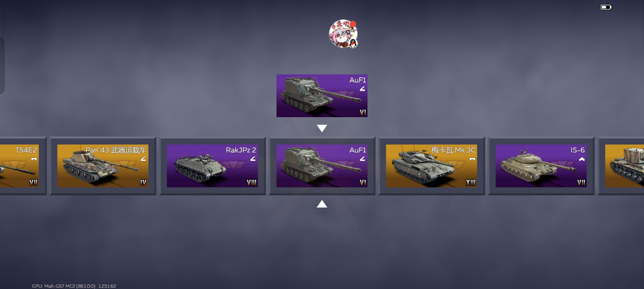Tap the tier VI label on top AuF1
The height and width of the screenshot is (289, 644).
(363, 113)
